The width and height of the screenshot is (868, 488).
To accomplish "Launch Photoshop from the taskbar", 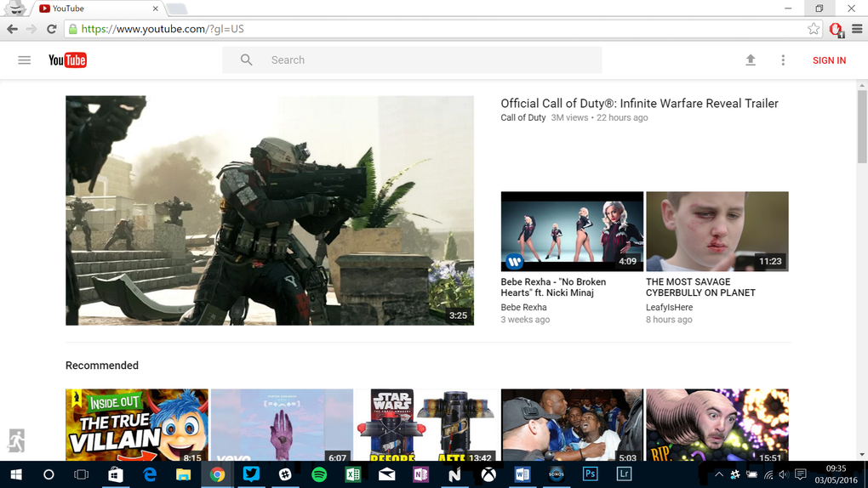I will point(590,474).
